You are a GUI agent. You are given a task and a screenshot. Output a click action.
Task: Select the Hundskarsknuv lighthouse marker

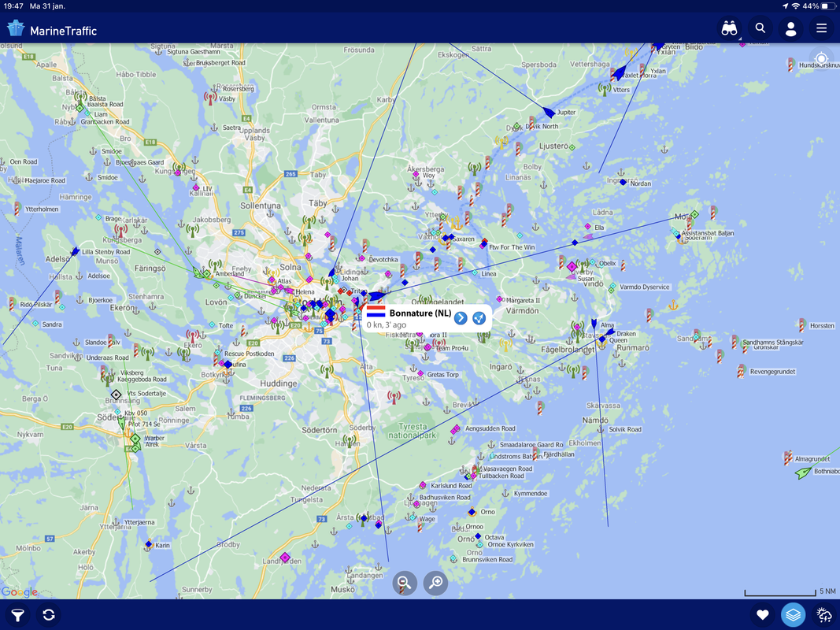click(790, 65)
